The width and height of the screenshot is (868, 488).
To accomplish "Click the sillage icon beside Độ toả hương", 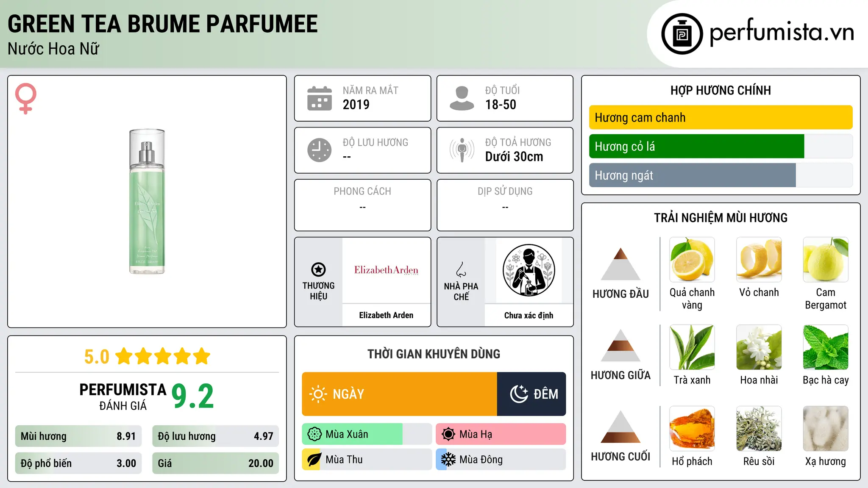I will click(462, 150).
